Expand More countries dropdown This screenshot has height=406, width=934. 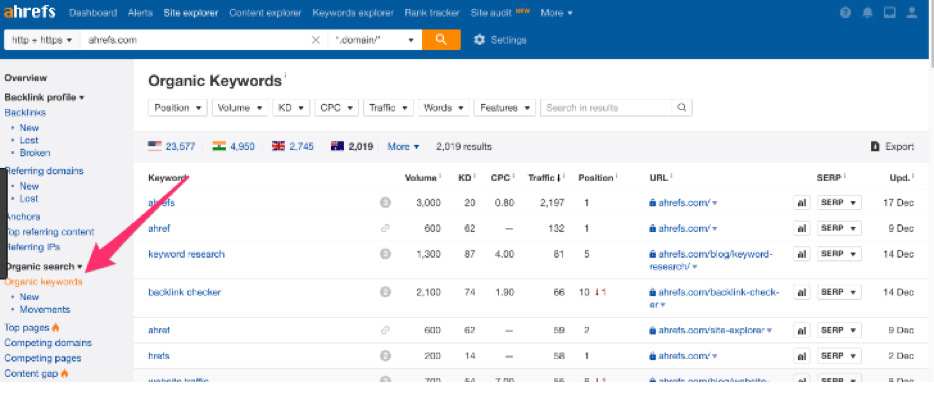click(404, 146)
